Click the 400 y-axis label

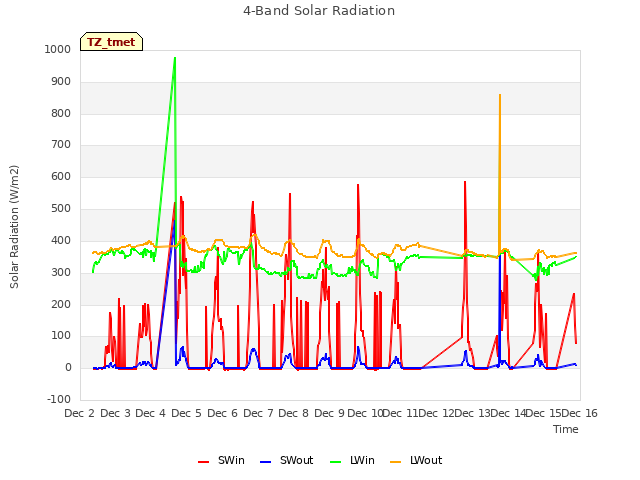click(61, 240)
